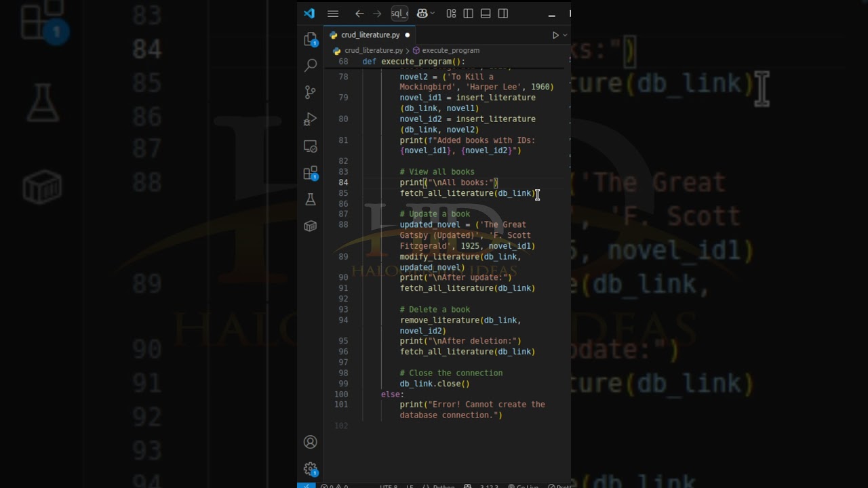Open the Extensions view
Screen dimensions: 868x488
click(x=311, y=174)
